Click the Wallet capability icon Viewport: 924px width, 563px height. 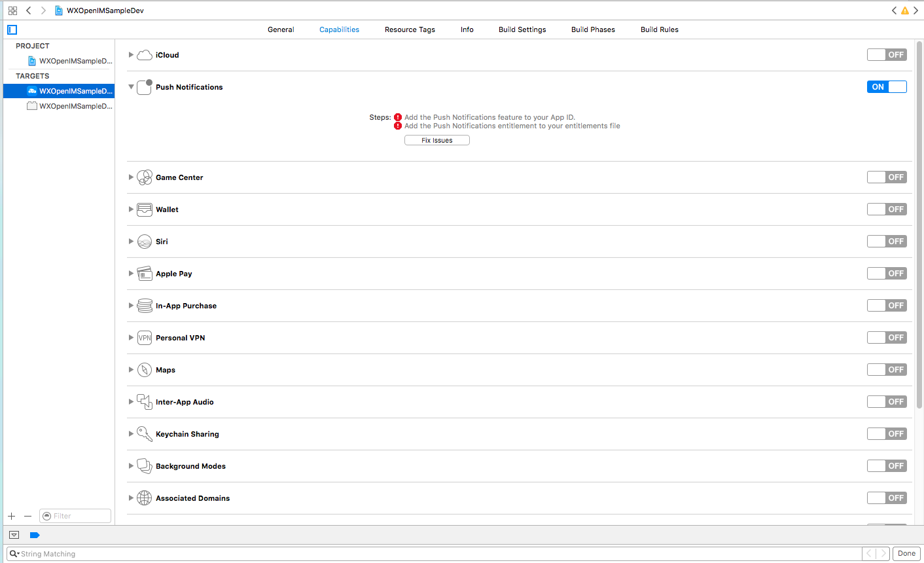145,209
